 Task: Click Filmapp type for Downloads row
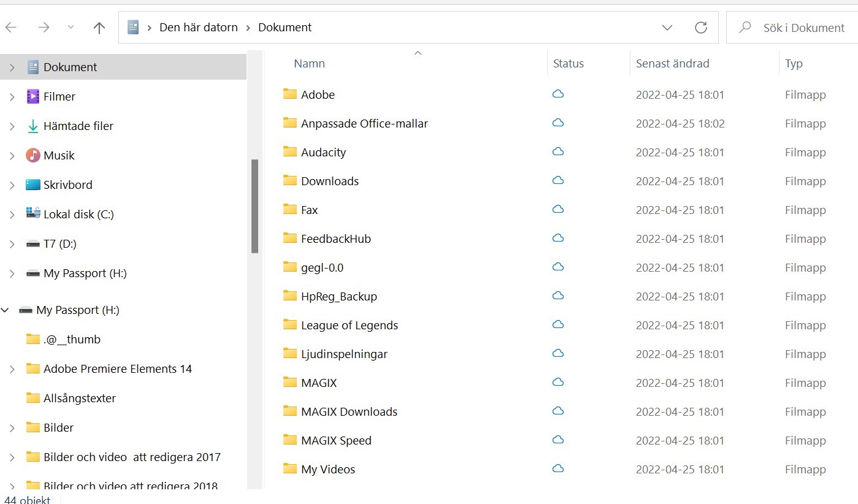805,181
